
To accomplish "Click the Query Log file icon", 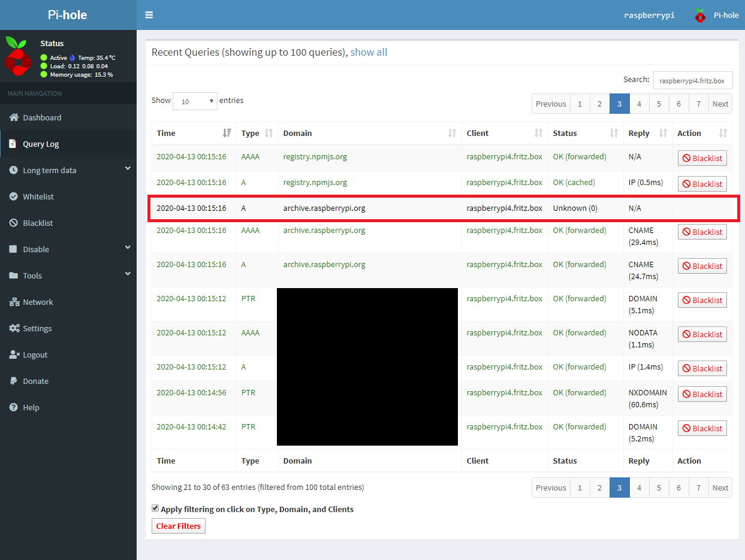I will (x=13, y=144).
